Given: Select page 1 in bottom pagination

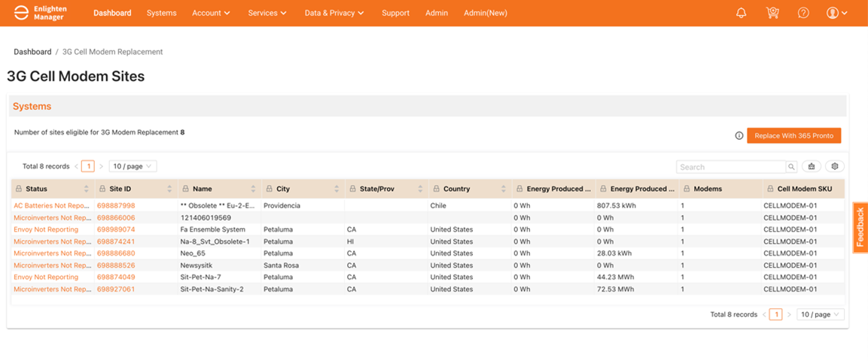Looking at the screenshot, I should click(776, 314).
